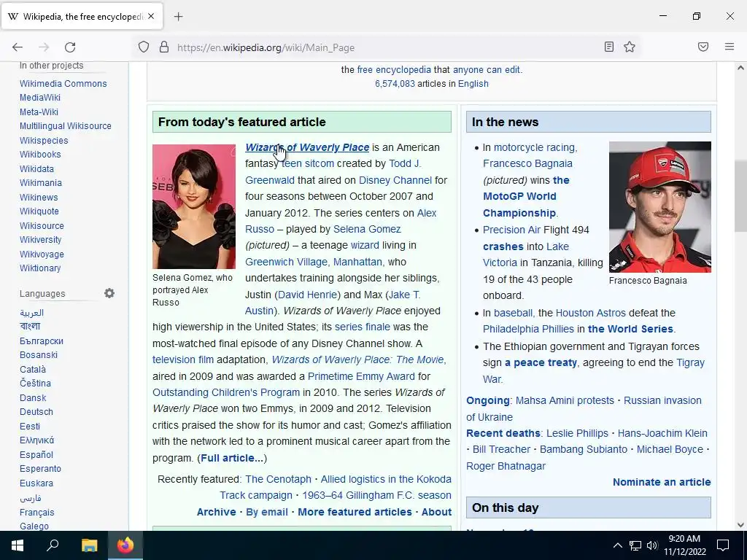Open Wikibooks sidebar link
This screenshot has height=560, width=747.
point(40,155)
